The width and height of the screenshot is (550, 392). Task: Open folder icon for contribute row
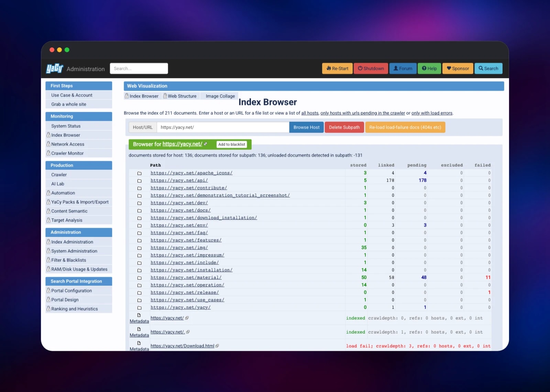tap(139, 188)
